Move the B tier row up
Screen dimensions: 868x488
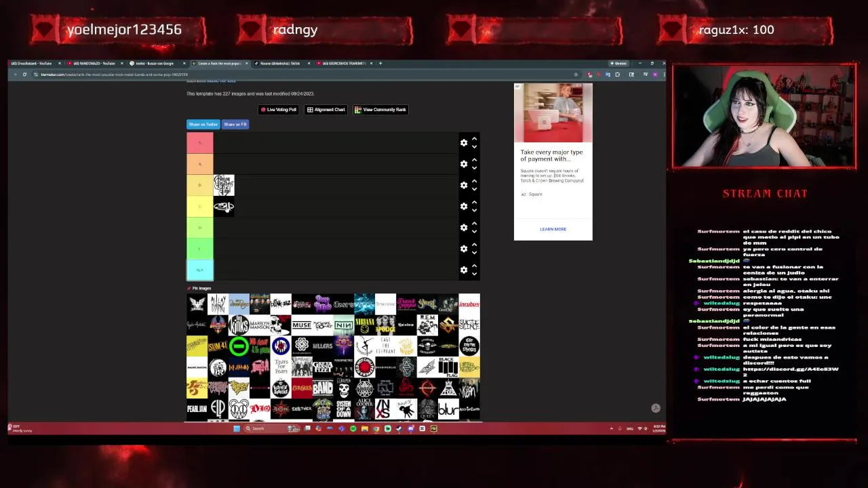coord(475,181)
